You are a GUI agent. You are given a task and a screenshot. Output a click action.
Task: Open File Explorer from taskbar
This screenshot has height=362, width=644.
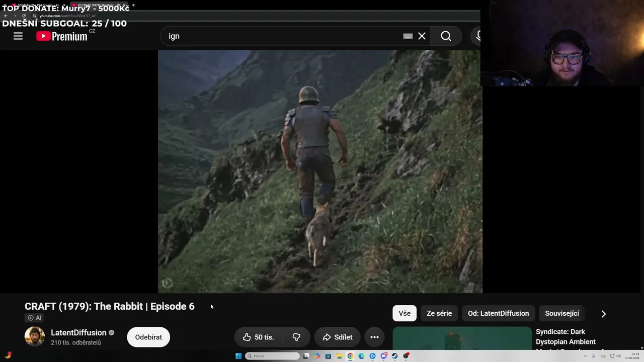339,356
